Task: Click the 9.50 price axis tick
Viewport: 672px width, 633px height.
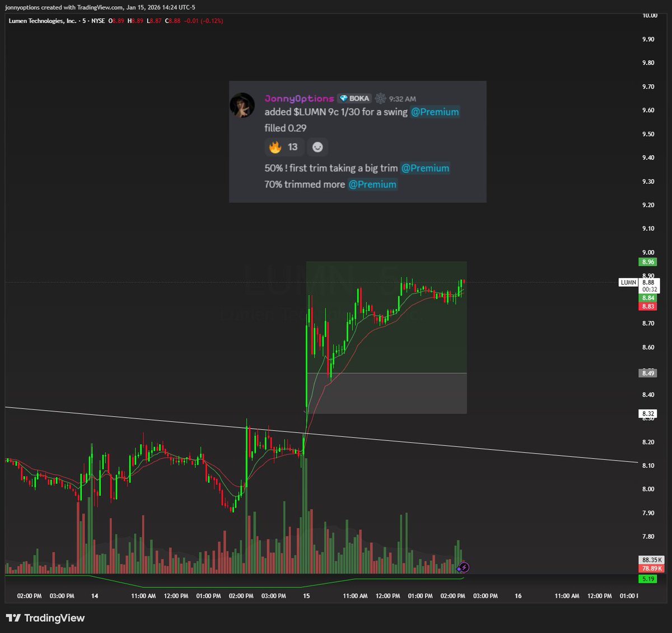Action: 648,134
